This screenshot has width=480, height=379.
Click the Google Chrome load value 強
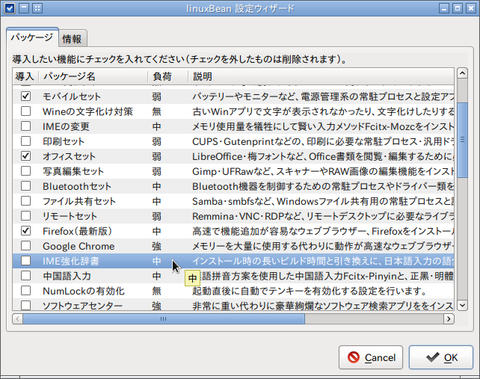click(x=157, y=246)
